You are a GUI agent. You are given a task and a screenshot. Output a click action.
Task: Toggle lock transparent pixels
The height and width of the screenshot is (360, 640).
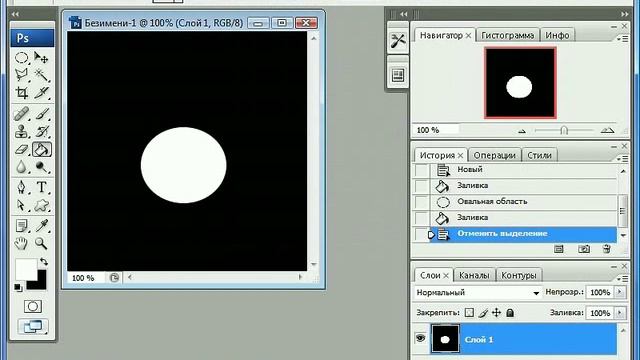tap(469, 313)
